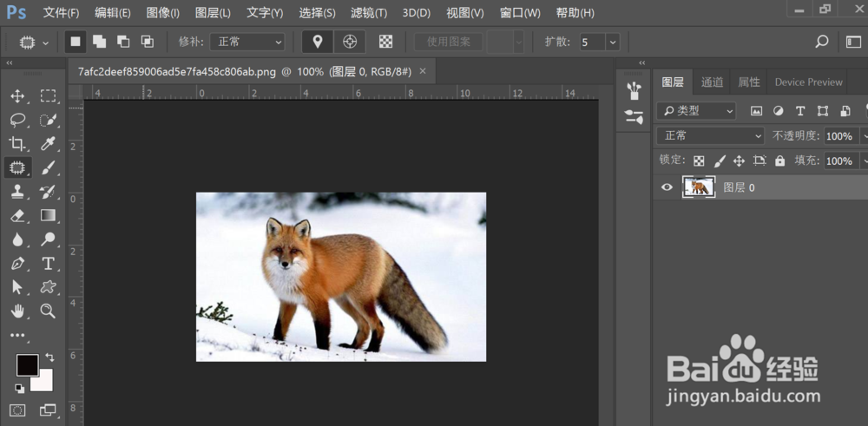Toggle Quick Mask mode

pos(17,410)
